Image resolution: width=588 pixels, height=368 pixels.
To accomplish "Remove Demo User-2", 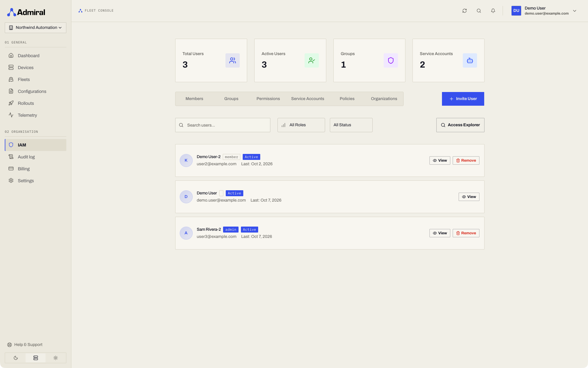I will click(x=466, y=160).
